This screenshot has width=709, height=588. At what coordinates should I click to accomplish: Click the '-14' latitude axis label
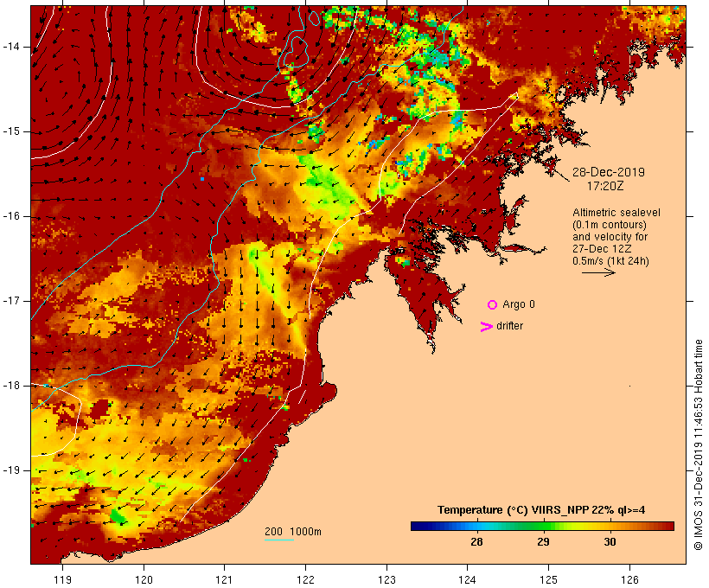10,47
